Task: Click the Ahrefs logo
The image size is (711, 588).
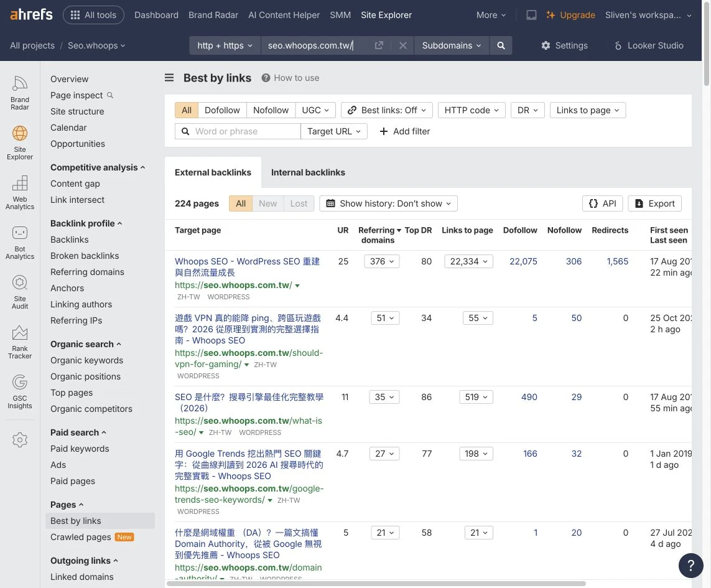Action: click(x=31, y=14)
